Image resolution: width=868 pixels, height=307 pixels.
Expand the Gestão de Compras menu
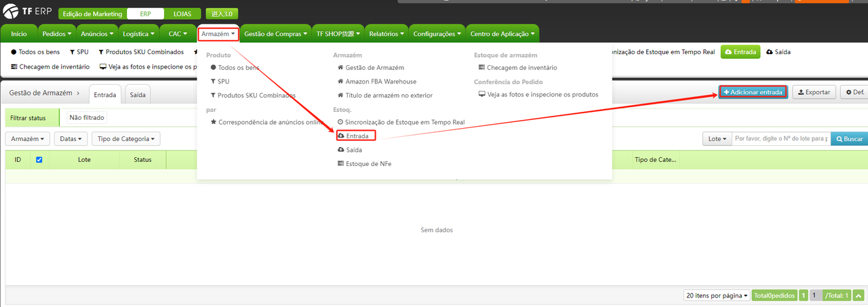tap(275, 33)
